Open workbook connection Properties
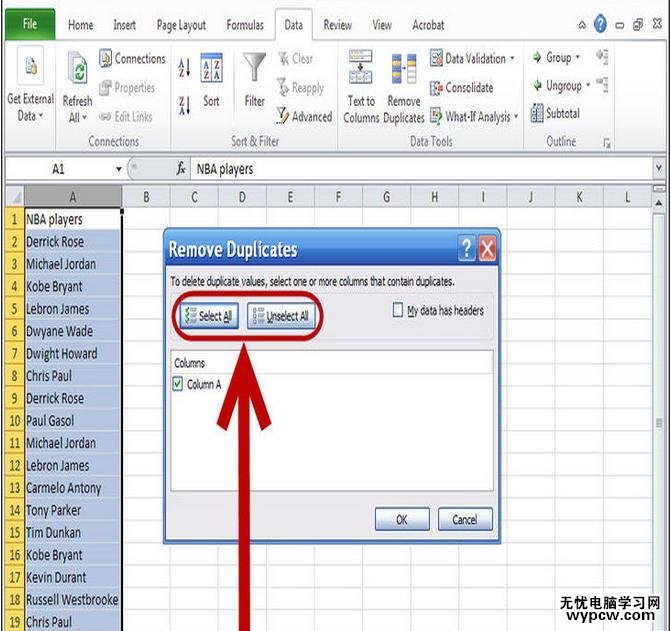The width and height of the screenshot is (671, 631). point(127,88)
